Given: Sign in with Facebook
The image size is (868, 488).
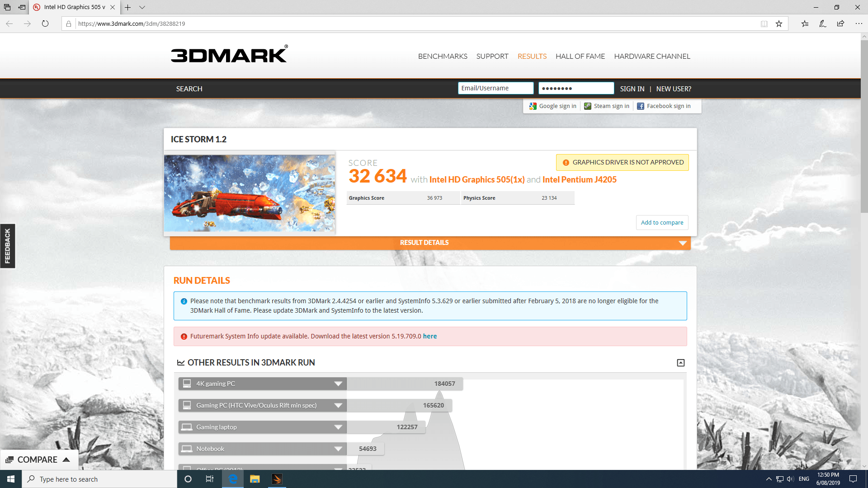Looking at the screenshot, I should tap(664, 106).
